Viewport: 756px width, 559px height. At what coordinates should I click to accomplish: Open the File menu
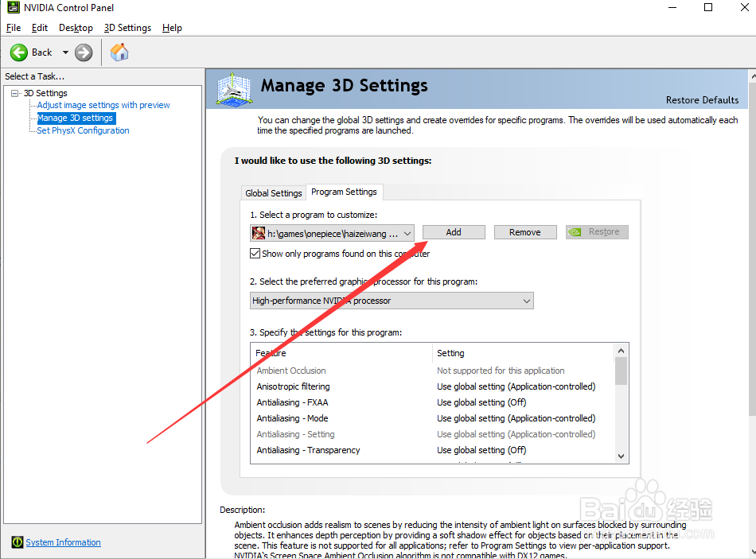pos(14,28)
